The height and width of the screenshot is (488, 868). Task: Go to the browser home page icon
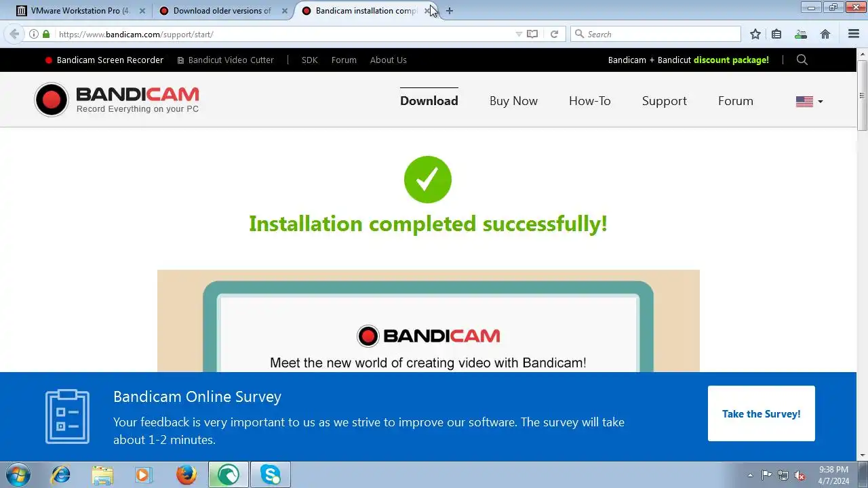(825, 34)
